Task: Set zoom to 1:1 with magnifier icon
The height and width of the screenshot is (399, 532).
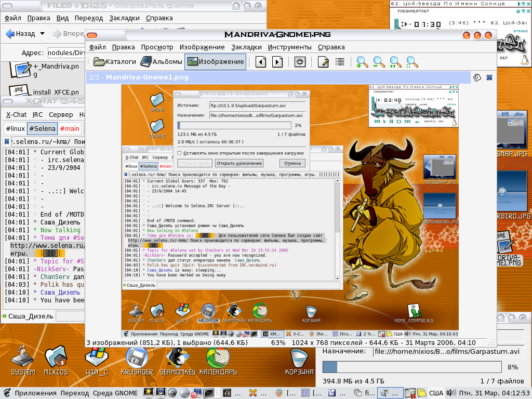Action: [395, 62]
